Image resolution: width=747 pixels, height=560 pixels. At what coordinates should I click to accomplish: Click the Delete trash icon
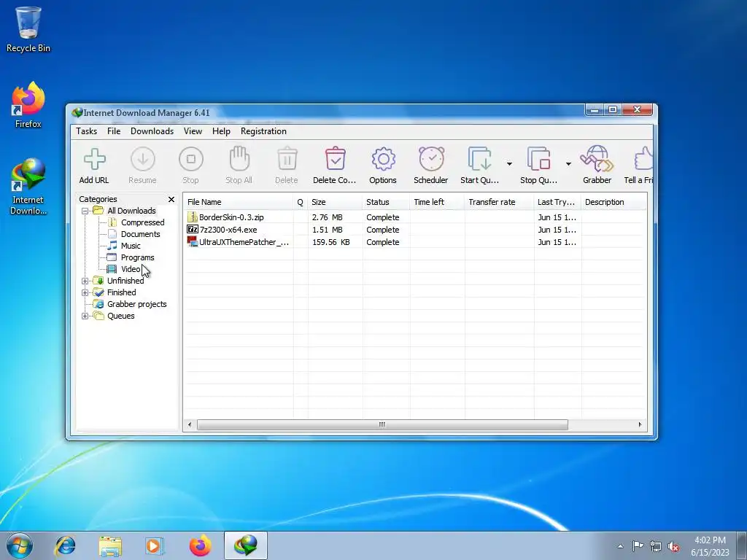tap(287, 159)
